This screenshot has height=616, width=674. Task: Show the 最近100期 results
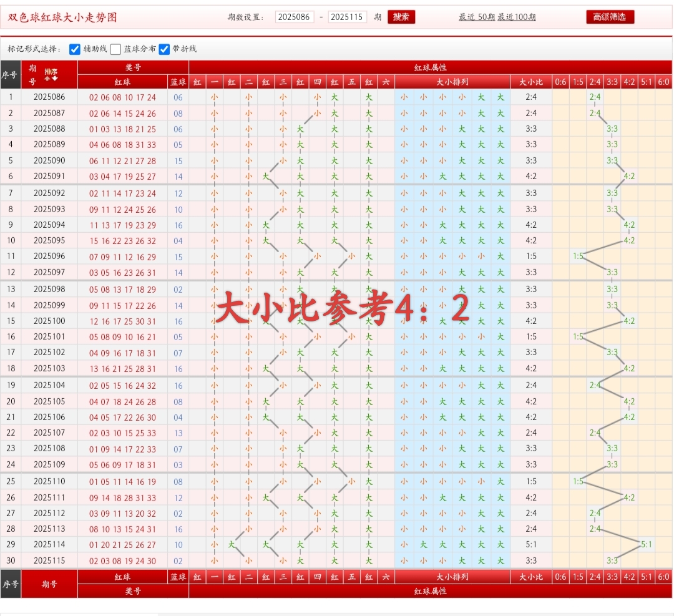(516, 17)
